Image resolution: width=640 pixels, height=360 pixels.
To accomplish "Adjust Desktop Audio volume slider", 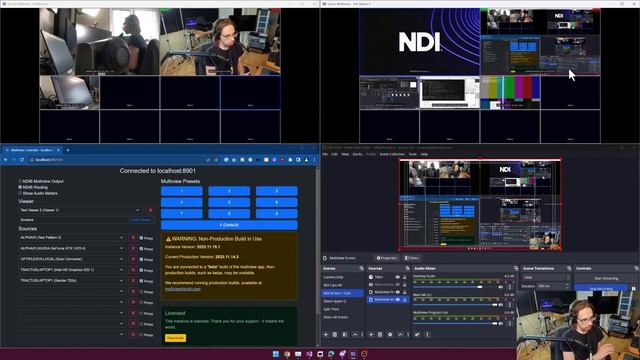I will [455, 287].
